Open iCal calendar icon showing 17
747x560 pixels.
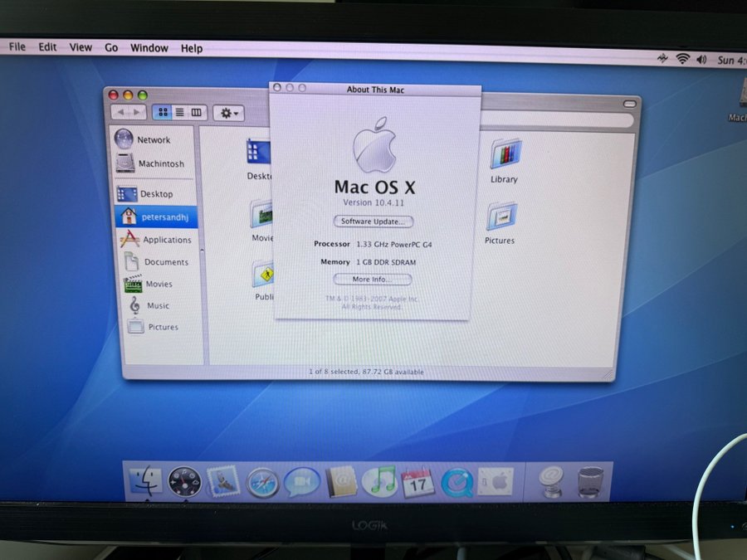pos(417,483)
